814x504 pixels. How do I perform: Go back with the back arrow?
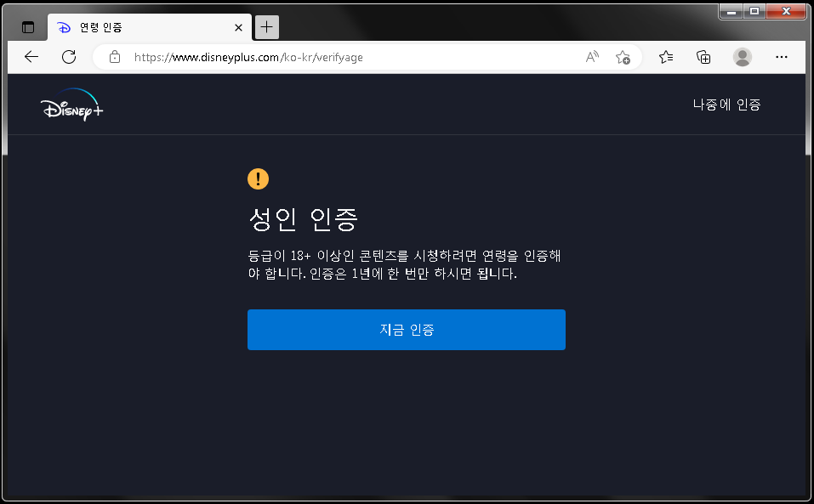[x=31, y=57]
